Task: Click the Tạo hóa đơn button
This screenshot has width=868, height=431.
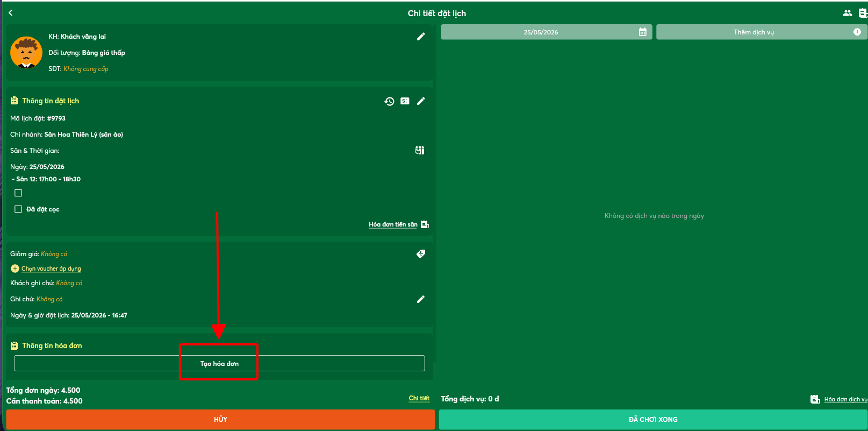Action: pyautogui.click(x=219, y=363)
